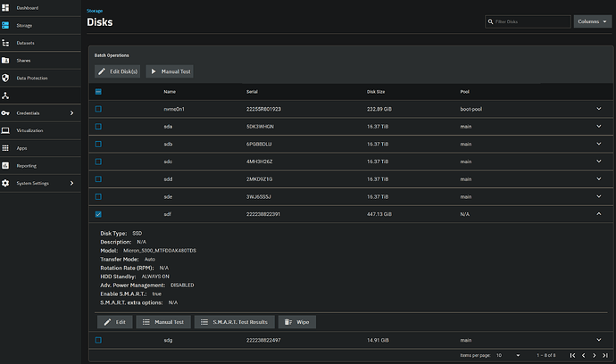This screenshot has height=364, width=616.
Task: Open the Virtualization menu item
Action: click(40, 130)
